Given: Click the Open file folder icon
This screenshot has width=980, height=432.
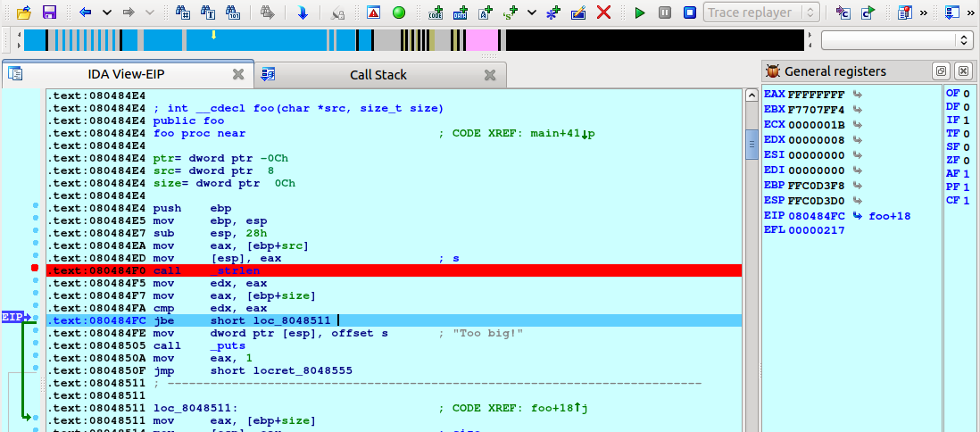Looking at the screenshot, I should [x=24, y=12].
